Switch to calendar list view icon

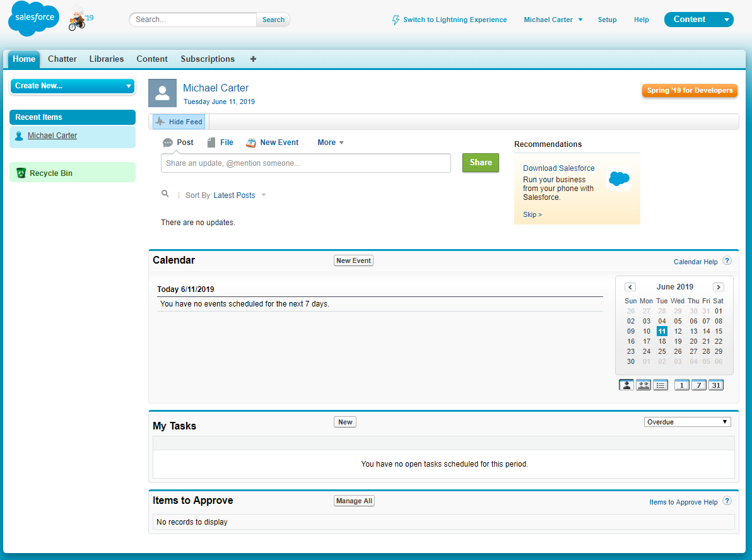pos(661,385)
